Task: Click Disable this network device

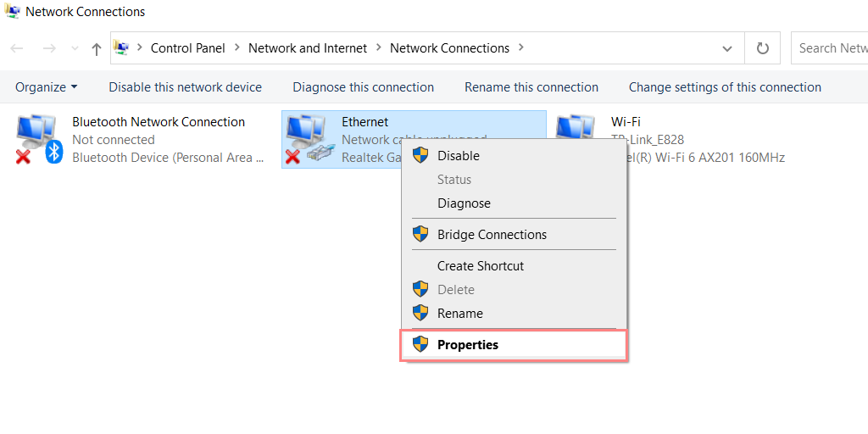Action: point(185,87)
